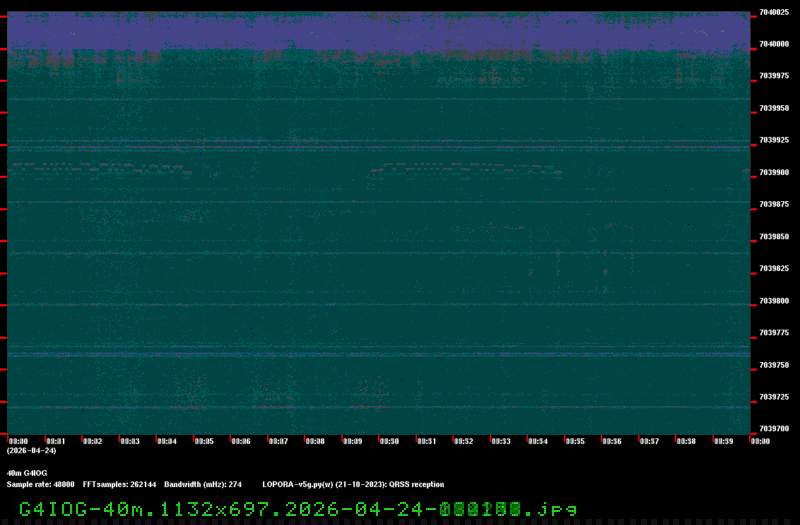Image resolution: width=800 pixels, height=525 pixels.
Task: Click the purple noise band near 7040000
Action: coord(380,33)
